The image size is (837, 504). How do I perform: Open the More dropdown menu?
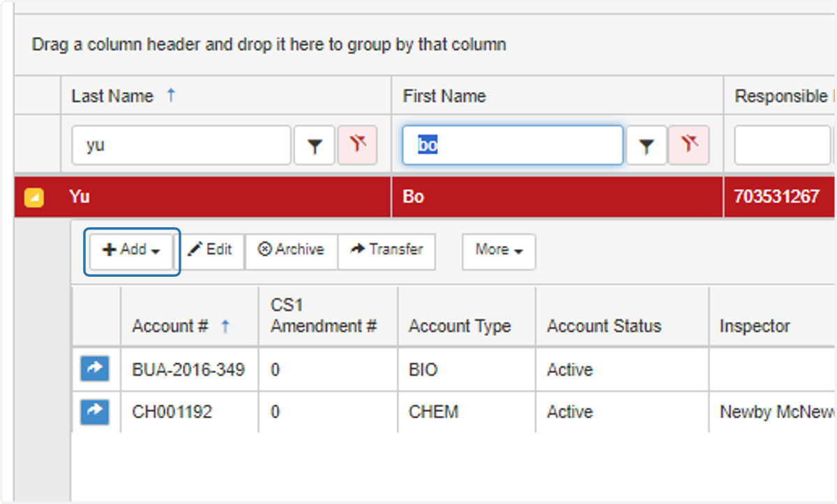(499, 250)
